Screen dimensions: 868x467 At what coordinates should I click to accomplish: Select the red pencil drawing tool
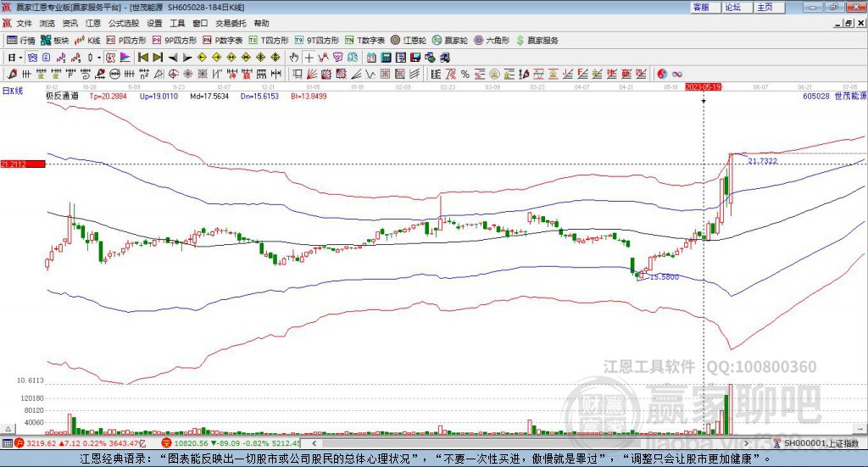[x=12, y=74]
